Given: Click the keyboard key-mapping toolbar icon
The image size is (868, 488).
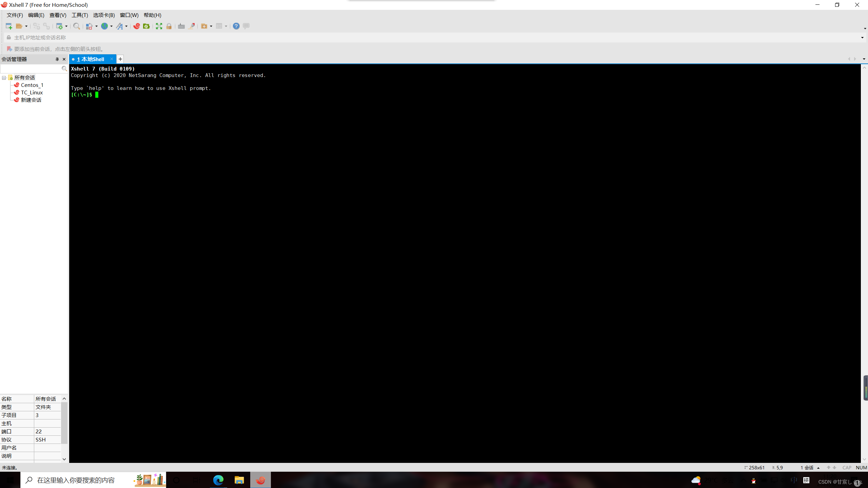Looking at the screenshot, I should click(181, 26).
